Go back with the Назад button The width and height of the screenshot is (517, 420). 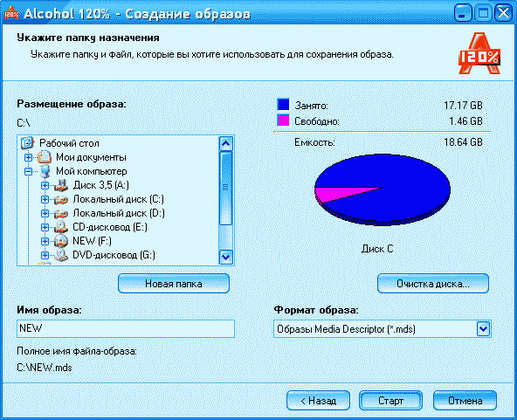[x=318, y=401]
